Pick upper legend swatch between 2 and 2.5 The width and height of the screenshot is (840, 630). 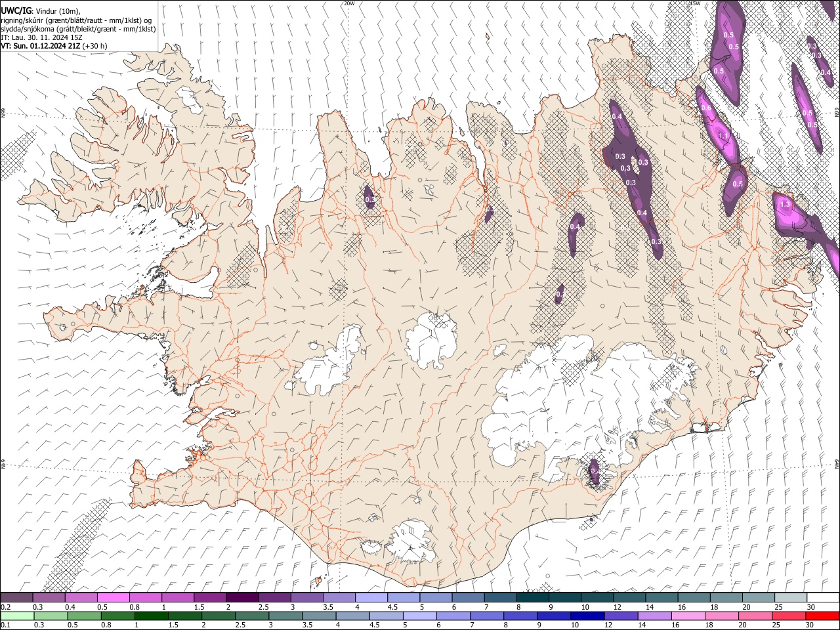242,597
